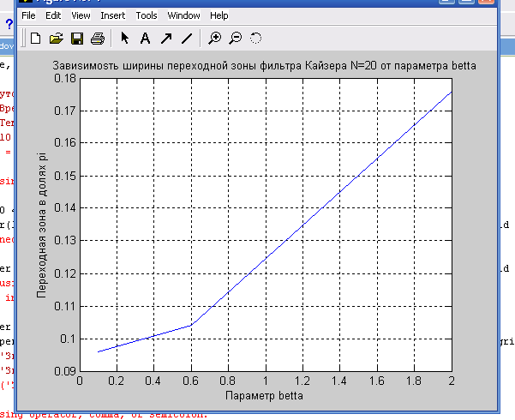The height and width of the screenshot is (420, 515).
Task: Open the Window menu
Action: pyautogui.click(x=183, y=15)
